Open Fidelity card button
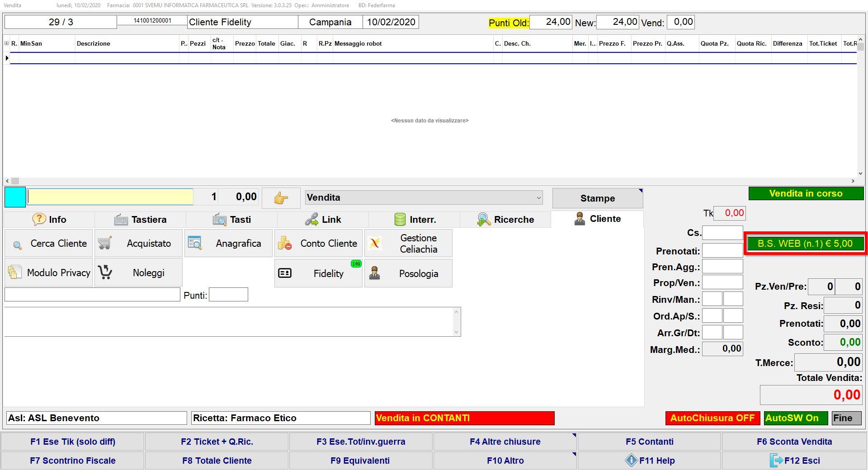This screenshot has height=470, width=868. pos(318,273)
